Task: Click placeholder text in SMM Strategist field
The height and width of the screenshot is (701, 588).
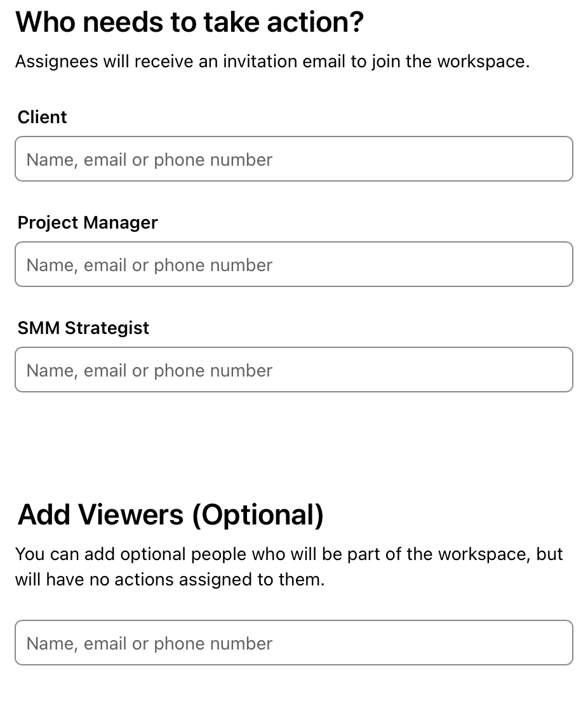Action: tap(149, 371)
